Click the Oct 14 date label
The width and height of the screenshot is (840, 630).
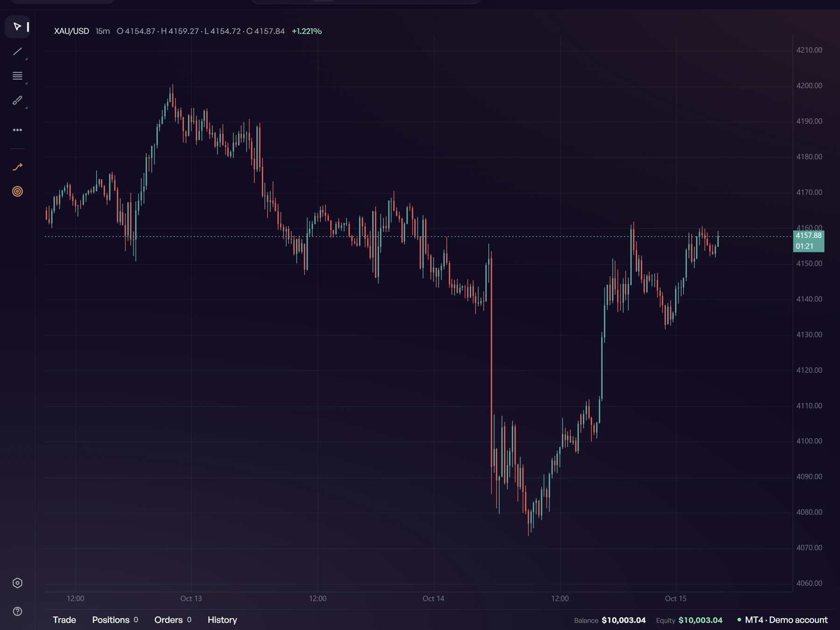pyautogui.click(x=434, y=598)
